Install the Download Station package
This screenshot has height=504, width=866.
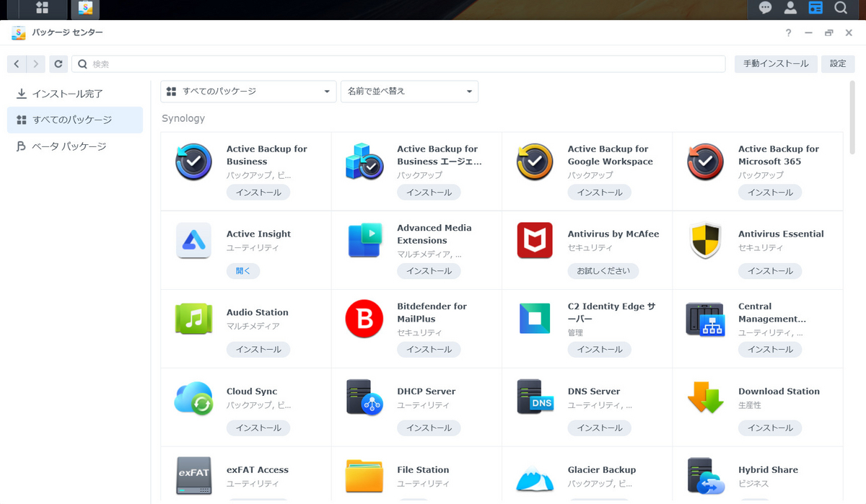click(x=770, y=428)
